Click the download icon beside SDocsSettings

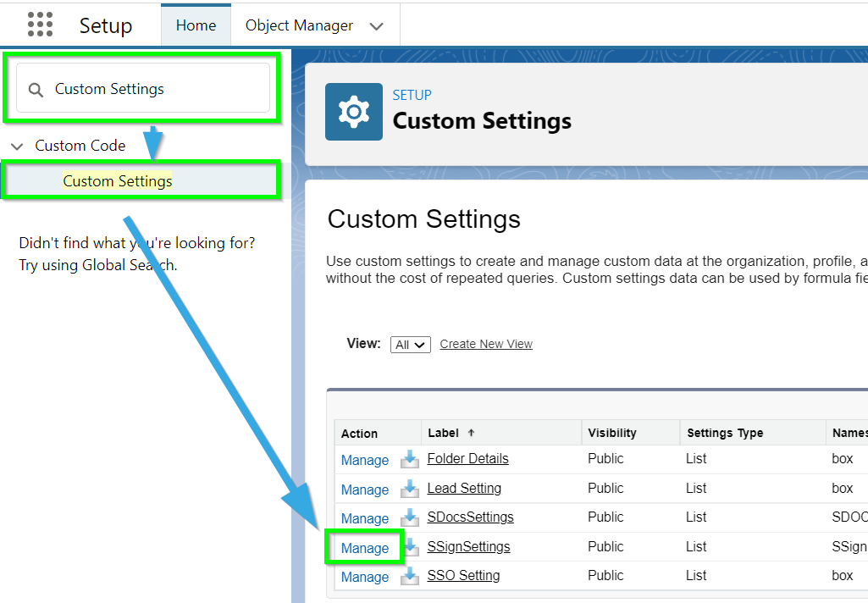pos(410,517)
